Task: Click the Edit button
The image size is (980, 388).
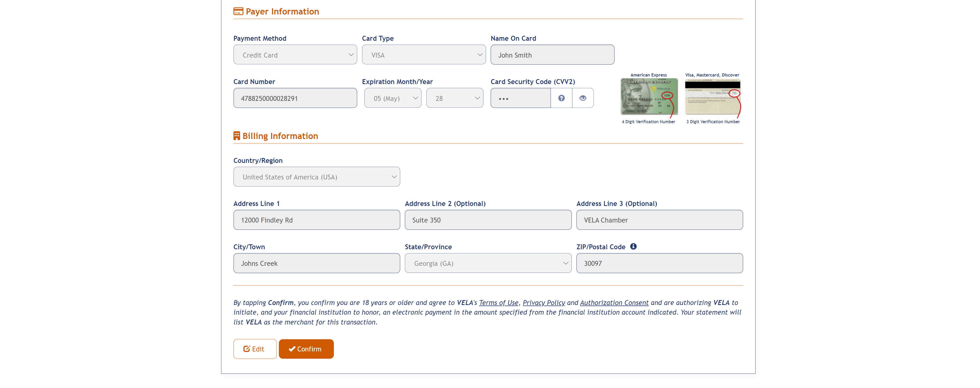Action: click(254, 349)
